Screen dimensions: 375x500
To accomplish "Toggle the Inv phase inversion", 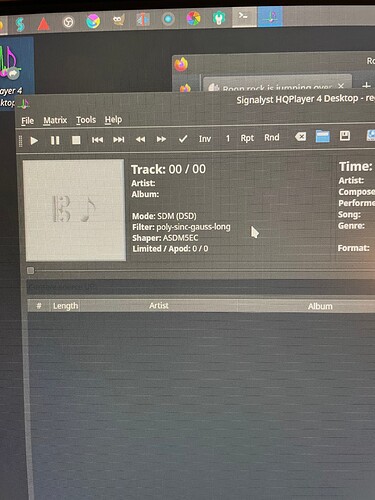I will [x=205, y=139].
